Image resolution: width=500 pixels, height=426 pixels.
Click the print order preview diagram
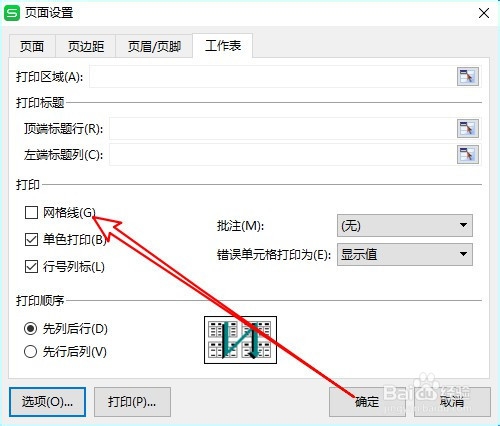pyautogui.click(x=240, y=340)
